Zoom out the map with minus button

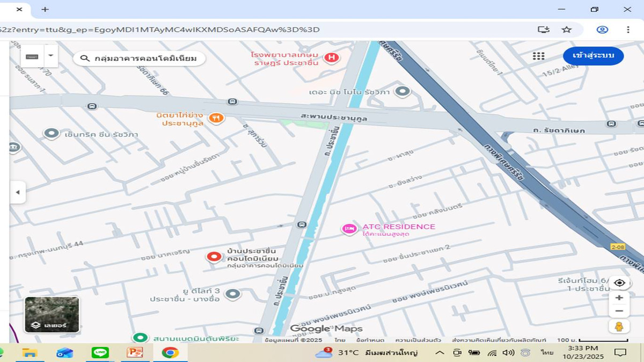[x=619, y=311]
